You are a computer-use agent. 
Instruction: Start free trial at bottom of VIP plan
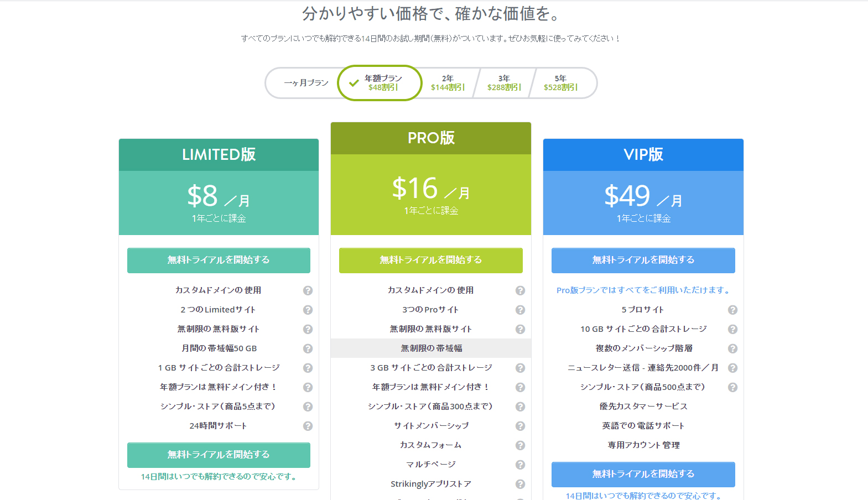(x=643, y=474)
